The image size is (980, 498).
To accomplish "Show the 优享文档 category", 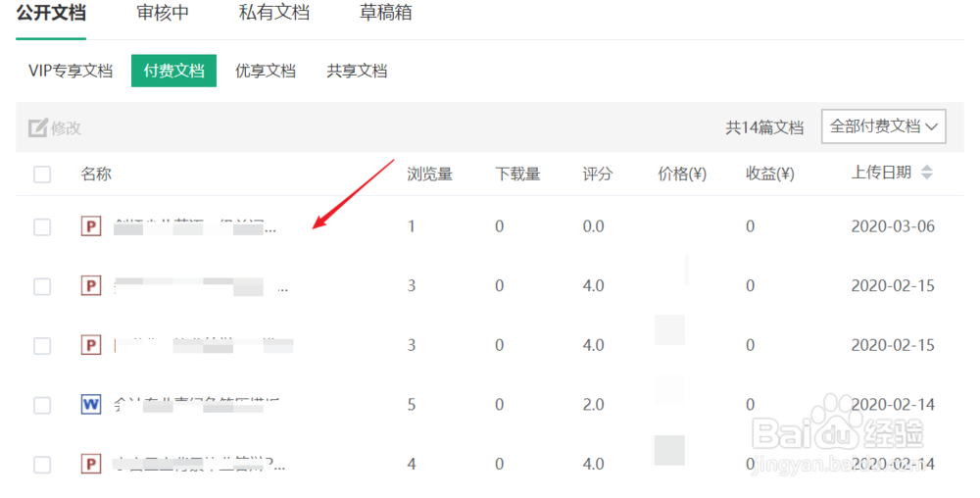I will [x=265, y=71].
